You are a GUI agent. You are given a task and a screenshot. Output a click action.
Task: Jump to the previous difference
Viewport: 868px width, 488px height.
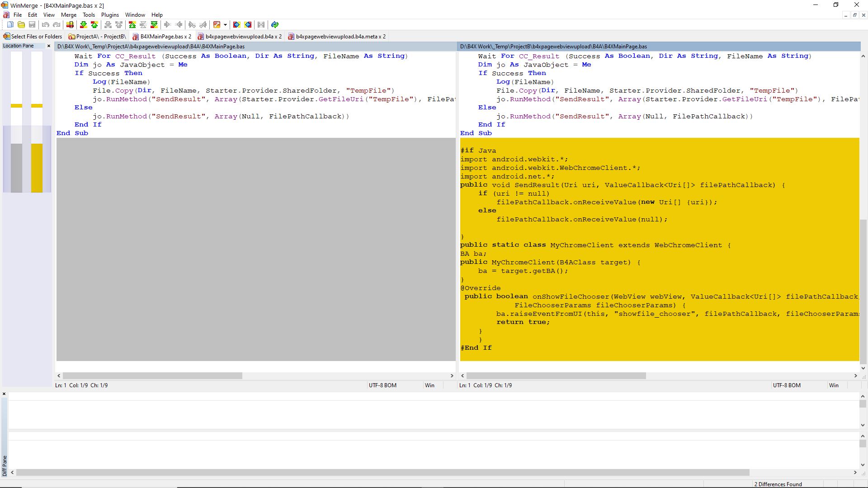(x=94, y=25)
